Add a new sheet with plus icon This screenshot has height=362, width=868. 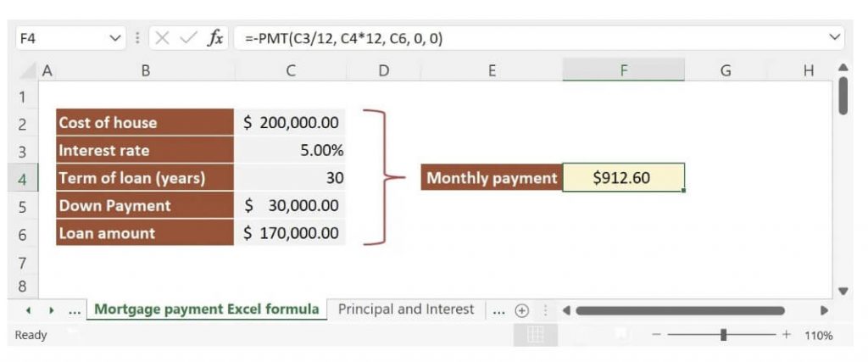coord(521,310)
